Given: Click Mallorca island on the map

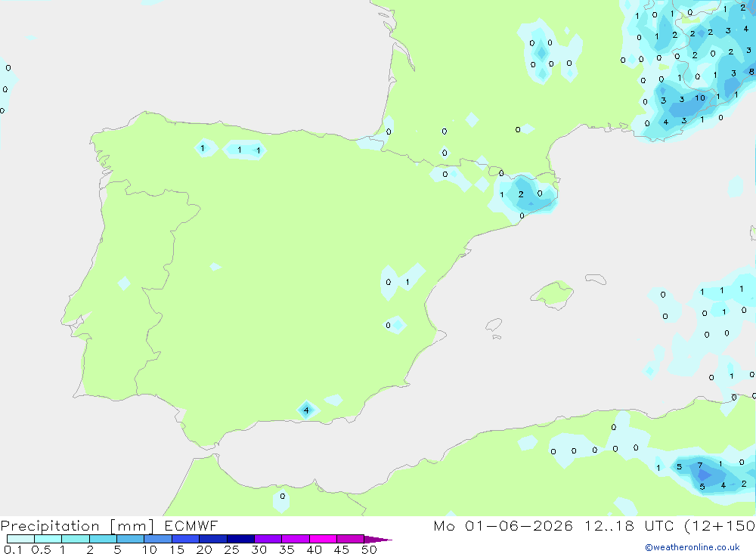Looking at the screenshot, I should pyautogui.click(x=553, y=293).
